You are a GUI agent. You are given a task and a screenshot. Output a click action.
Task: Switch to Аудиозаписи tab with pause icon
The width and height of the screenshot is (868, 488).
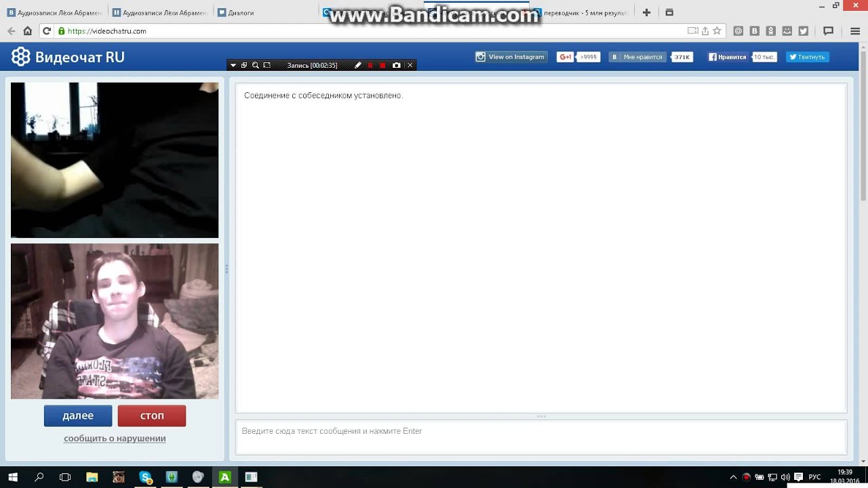click(x=160, y=12)
